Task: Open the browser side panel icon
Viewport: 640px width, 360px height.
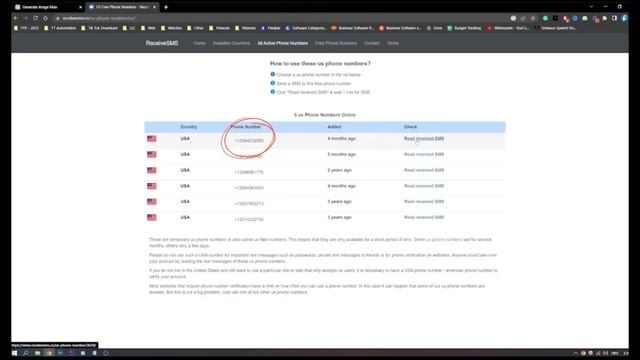Action: [614, 18]
